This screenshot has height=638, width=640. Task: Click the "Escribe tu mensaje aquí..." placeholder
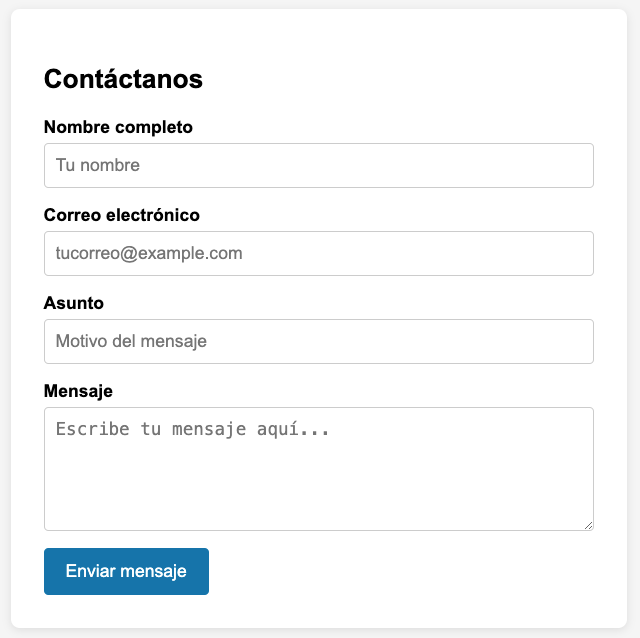tap(193, 429)
